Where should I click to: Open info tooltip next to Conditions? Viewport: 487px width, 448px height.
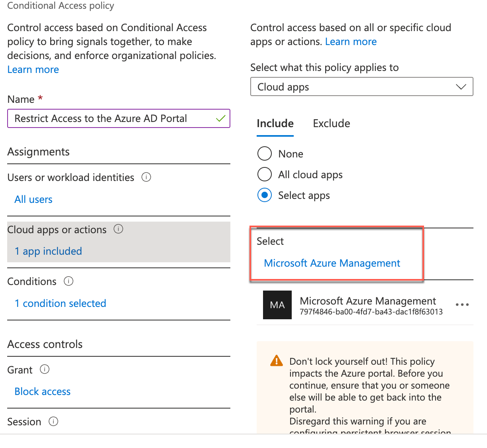[x=69, y=281]
